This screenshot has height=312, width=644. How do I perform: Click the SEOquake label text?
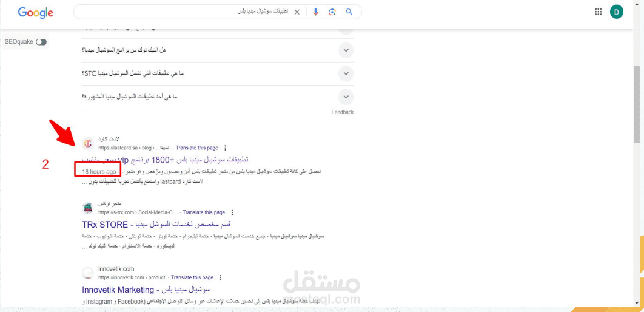pos(19,42)
